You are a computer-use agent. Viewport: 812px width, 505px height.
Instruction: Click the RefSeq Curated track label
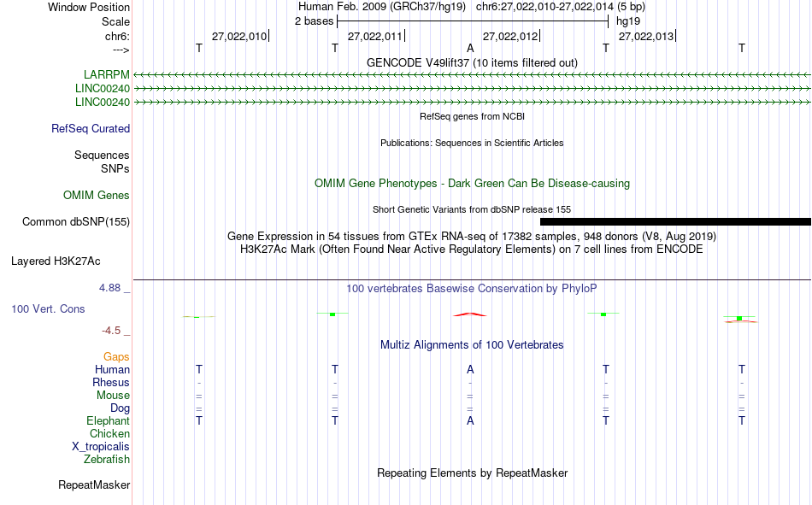tap(91, 128)
